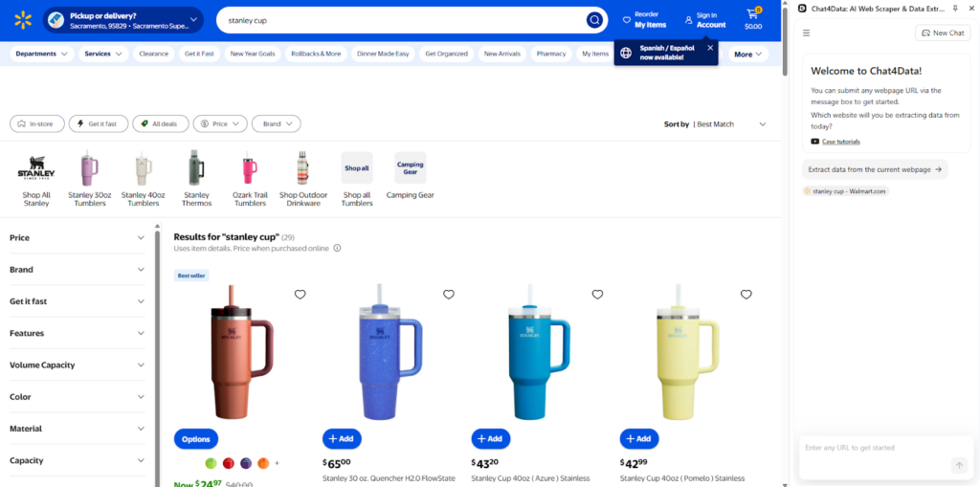
Task: Open New Year Goals nav link
Action: (253, 54)
